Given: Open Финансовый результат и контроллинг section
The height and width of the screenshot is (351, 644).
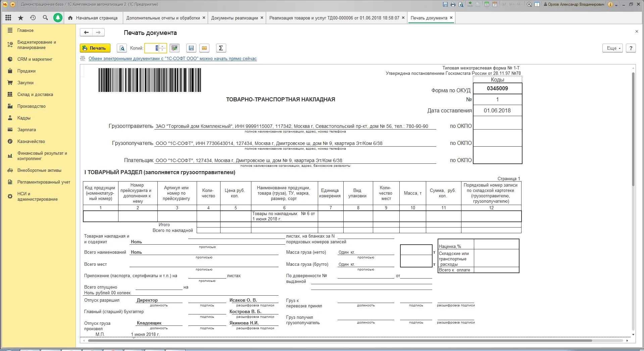Looking at the screenshot, I should (x=39, y=156).
